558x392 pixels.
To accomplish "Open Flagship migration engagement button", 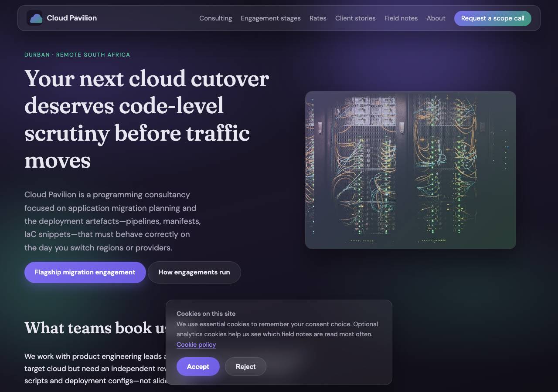I will coord(85,272).
